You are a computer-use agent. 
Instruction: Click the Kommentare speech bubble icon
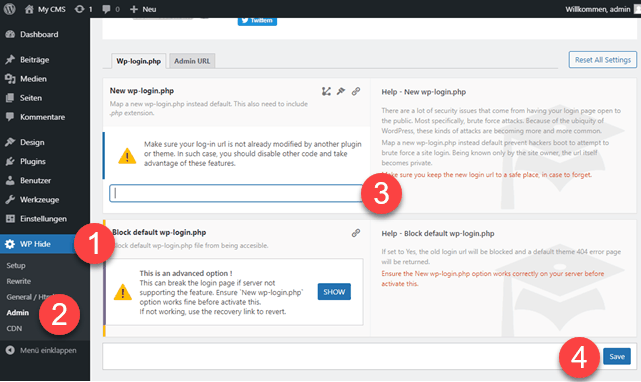coord(10,117)
